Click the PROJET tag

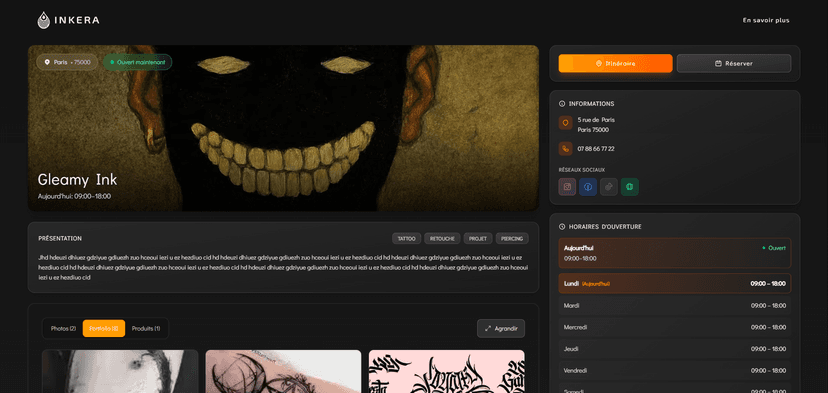pos(478,239)
